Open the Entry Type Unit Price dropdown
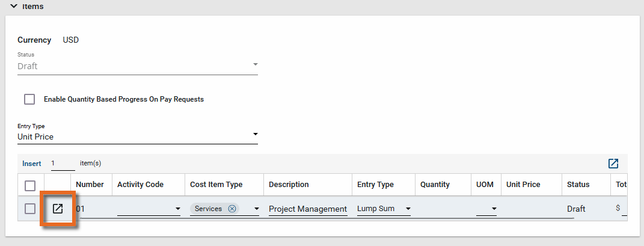The image size is (644, 246). click(x=255, y=134)
